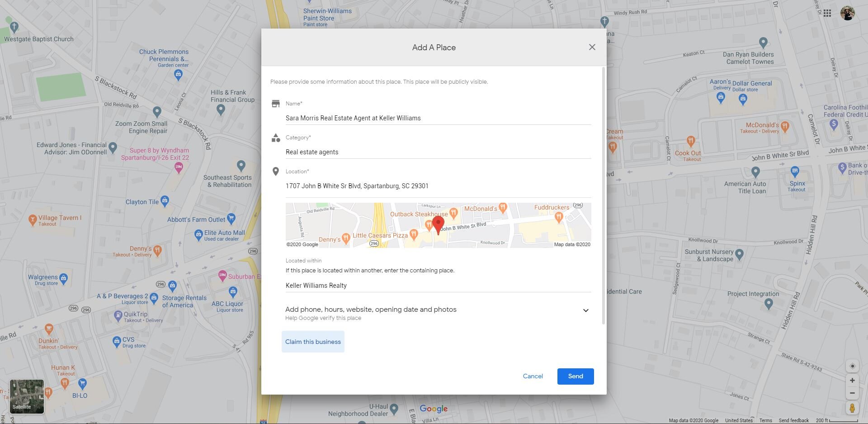Edit the Located within field
Image resolution: width=868 pixels, height=424 pixels.
coord(438,286)
